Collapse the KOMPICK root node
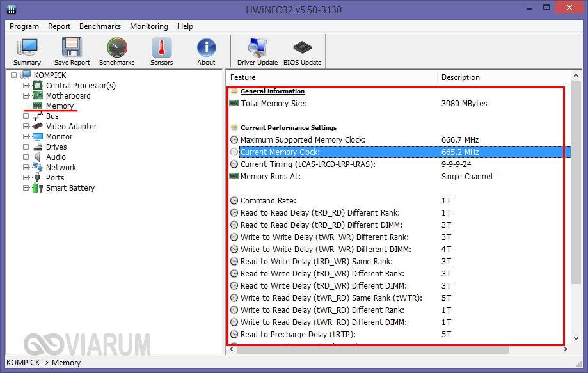Viewport: 588px width, 373px height. (x=14, y=75)
